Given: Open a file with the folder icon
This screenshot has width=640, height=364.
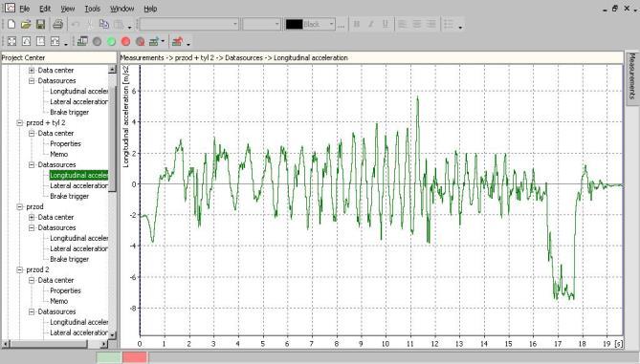Looking at the screenshot, I should [x=26, y=25].
